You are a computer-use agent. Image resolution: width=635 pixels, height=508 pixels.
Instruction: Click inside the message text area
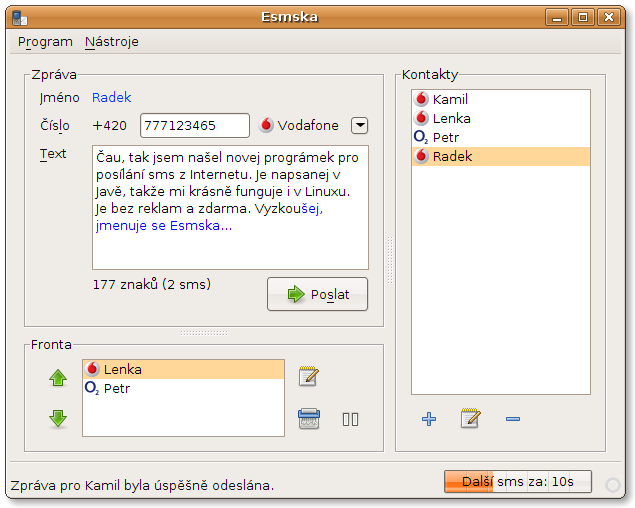point(230,207)
